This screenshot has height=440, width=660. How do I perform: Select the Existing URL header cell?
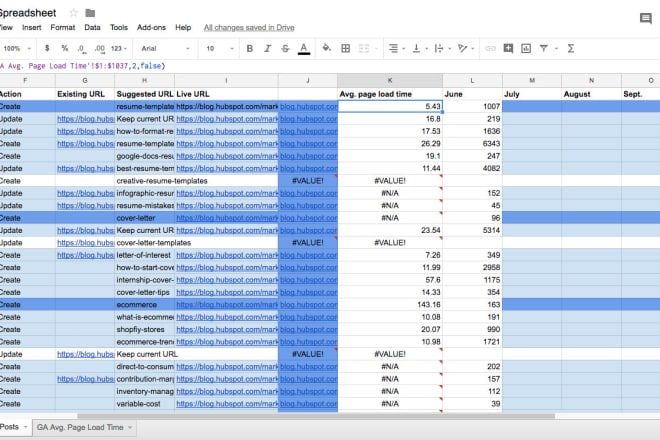coord(85,94)
